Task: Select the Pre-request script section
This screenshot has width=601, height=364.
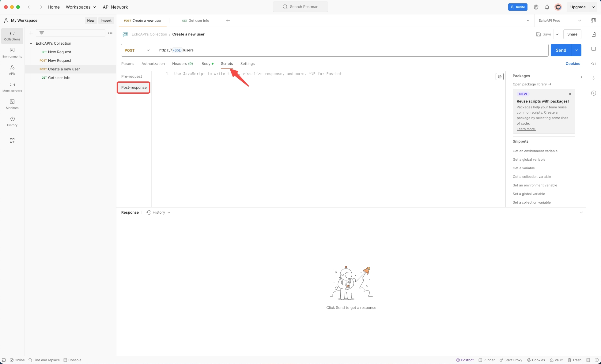Action: coord(132,77)
